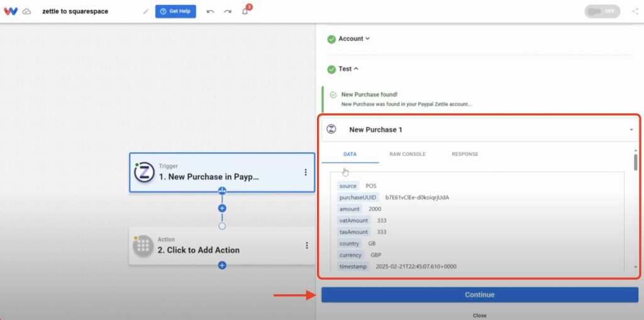
Task: Click the cloud save status icon
Action: (x=26, y=11)
